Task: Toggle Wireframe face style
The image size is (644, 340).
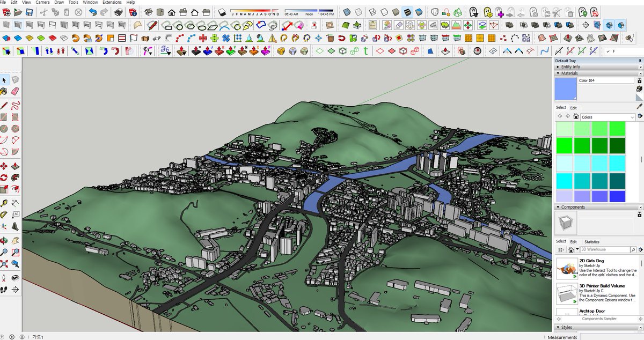Action: tap(372, 12)
